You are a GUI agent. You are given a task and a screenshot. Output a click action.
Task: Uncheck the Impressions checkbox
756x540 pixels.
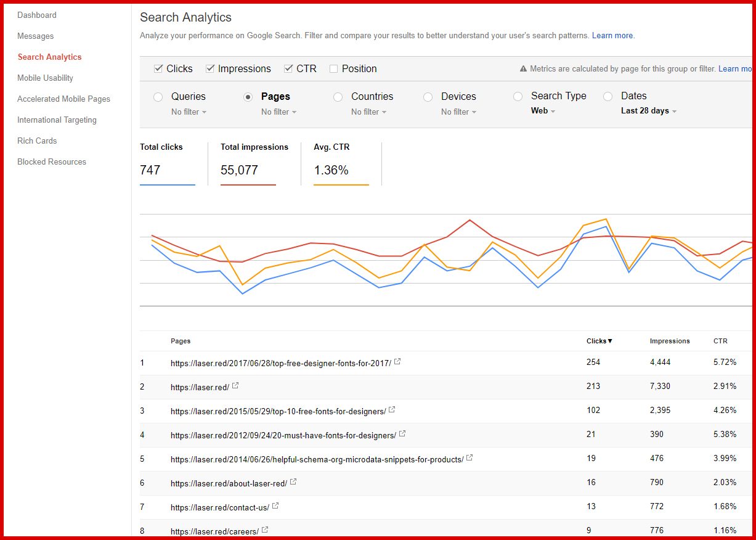tap(210, 68)
